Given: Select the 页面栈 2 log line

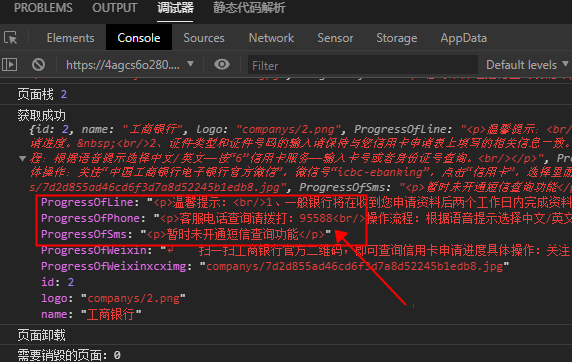Looking at the screenshot, I should 42,95.
